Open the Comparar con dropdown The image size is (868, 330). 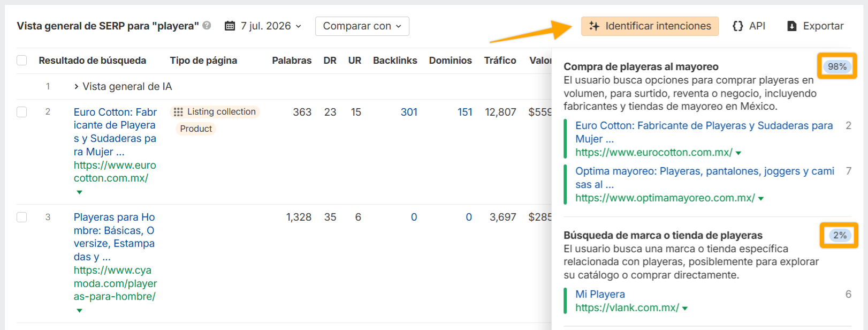click(x=362, y=26)
